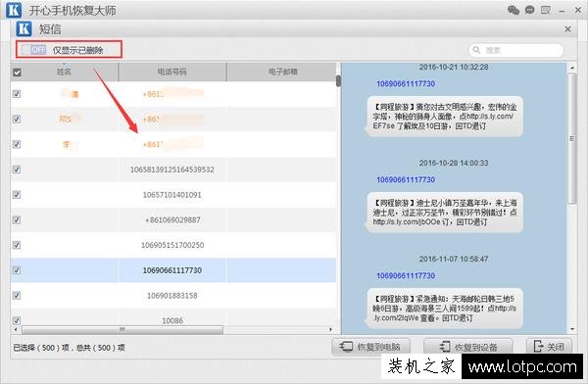Select the number 10658139125164539532

pyautogui.click(x=172, y=169)
